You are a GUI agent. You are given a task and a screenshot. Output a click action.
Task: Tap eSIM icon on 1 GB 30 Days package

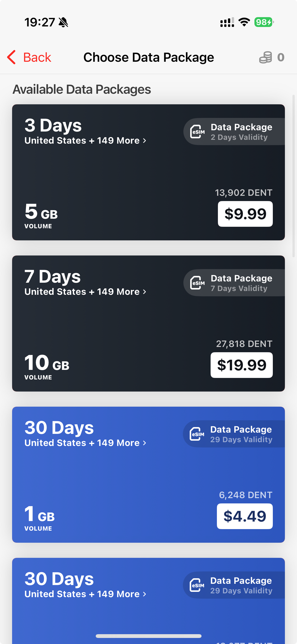197,434
